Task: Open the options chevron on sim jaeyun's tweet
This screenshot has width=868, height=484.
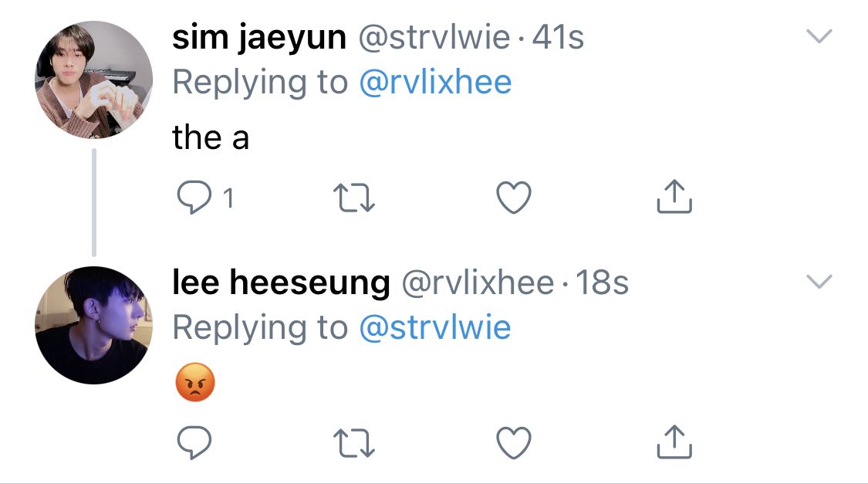Action: click(x=819, y=36)
